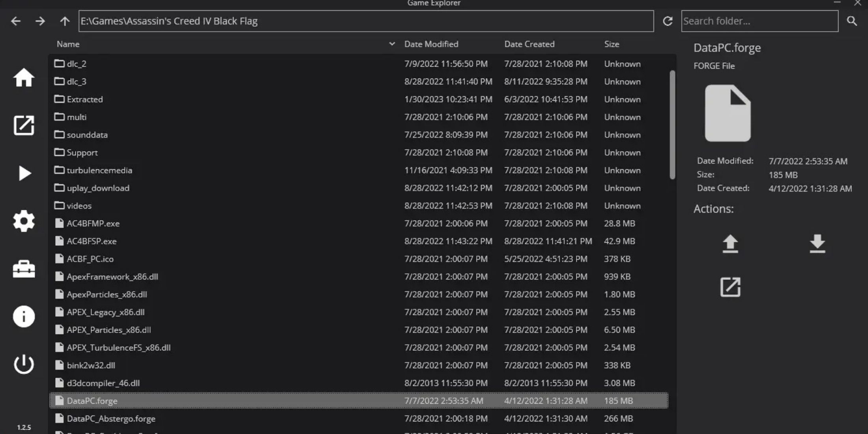Click the Settings gear icon

click(x=24, y=221)
